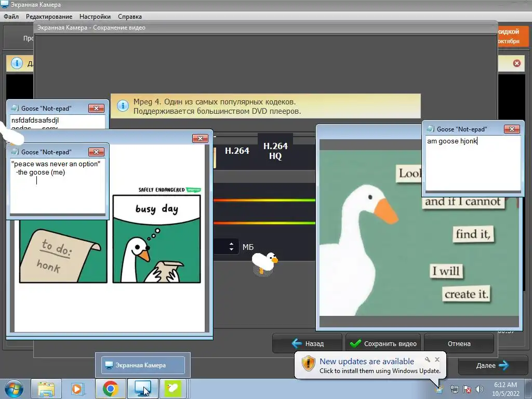Click the Отмена button

tap(459, 343)
